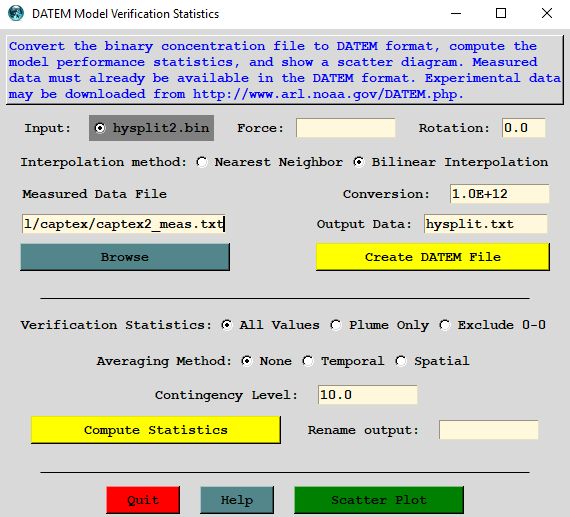Focus the Rename output field
Viewport: 570px width, 517px height.
pos(489,430)
